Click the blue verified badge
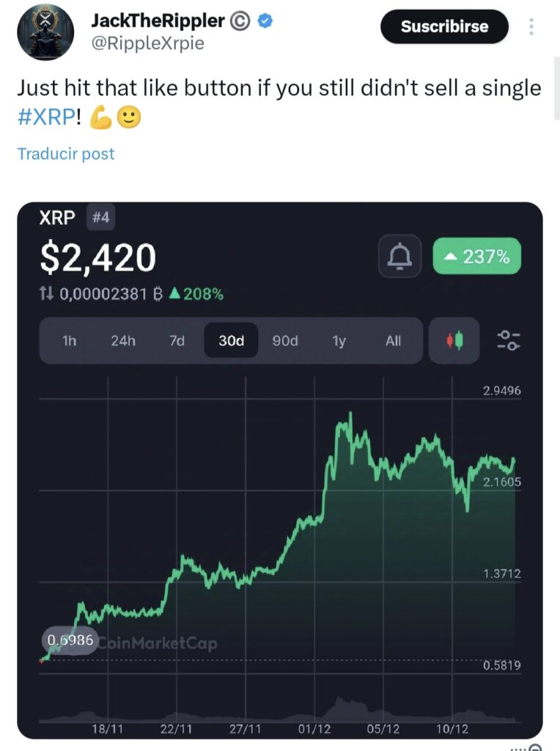This screenshot has width=560, height=751. [266, 22]
